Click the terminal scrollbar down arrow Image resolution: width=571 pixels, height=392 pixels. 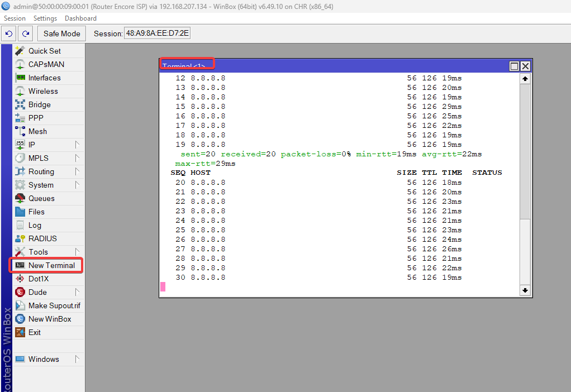point(525,290)
